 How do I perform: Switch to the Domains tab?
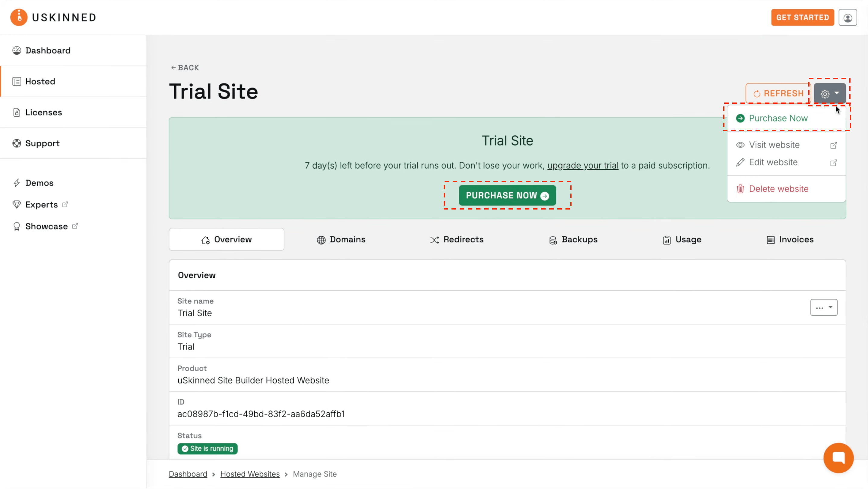[x=341, y=239]
